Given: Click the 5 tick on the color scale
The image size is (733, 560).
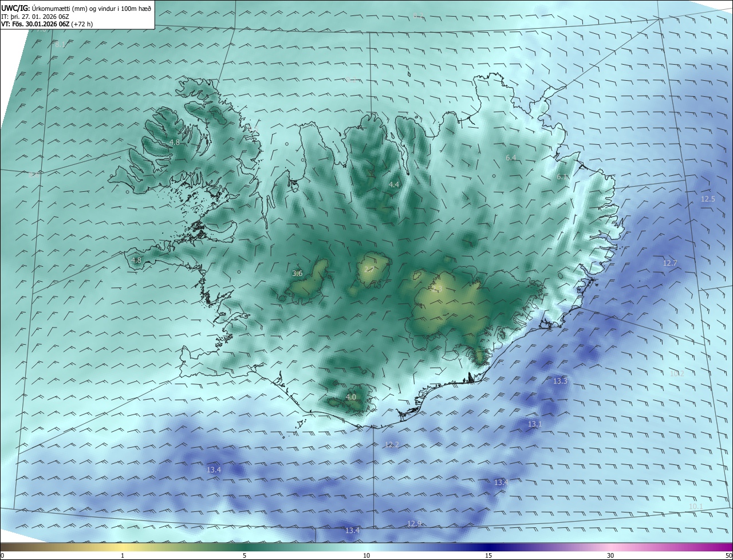Looking at the screenshot, I should (245, 556).
